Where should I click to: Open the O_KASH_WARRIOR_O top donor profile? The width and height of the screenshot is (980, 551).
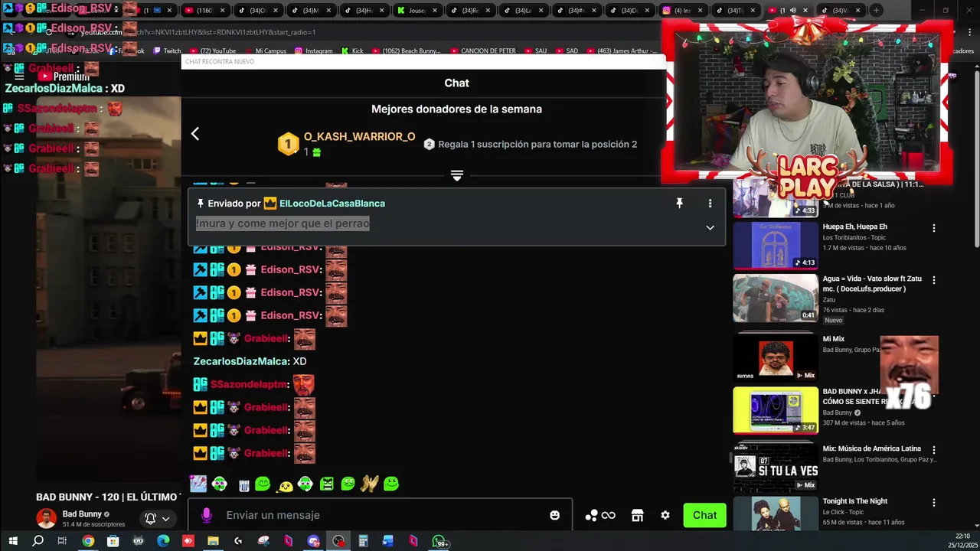coord(359,137)
